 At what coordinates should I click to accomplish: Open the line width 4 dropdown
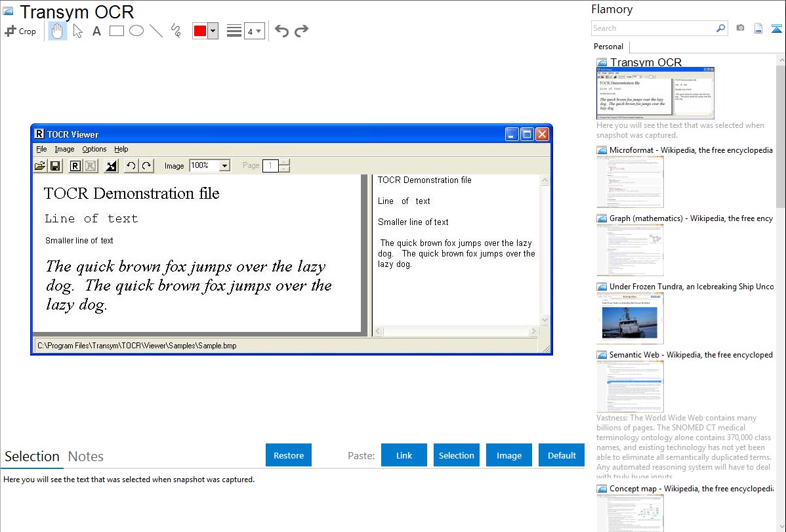click(x=254, y=31)
